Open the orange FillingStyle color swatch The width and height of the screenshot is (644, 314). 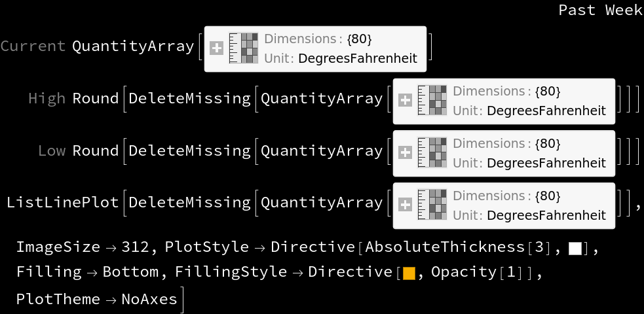click(x=409, y=273)
